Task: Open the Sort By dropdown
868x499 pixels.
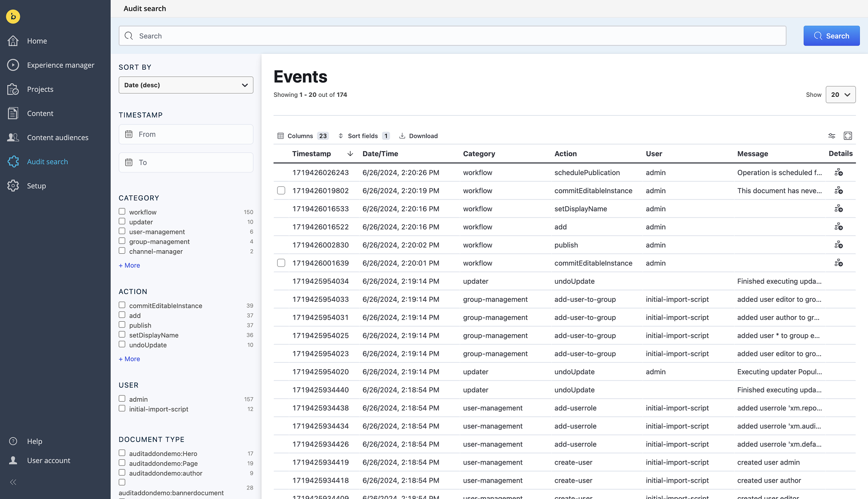Action: click(185, 85)
